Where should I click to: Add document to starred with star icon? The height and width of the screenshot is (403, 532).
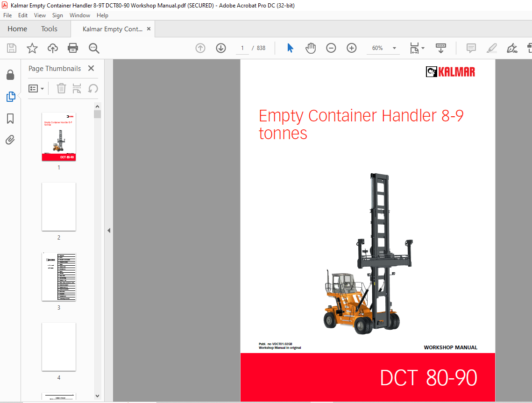tap(32, 48)
